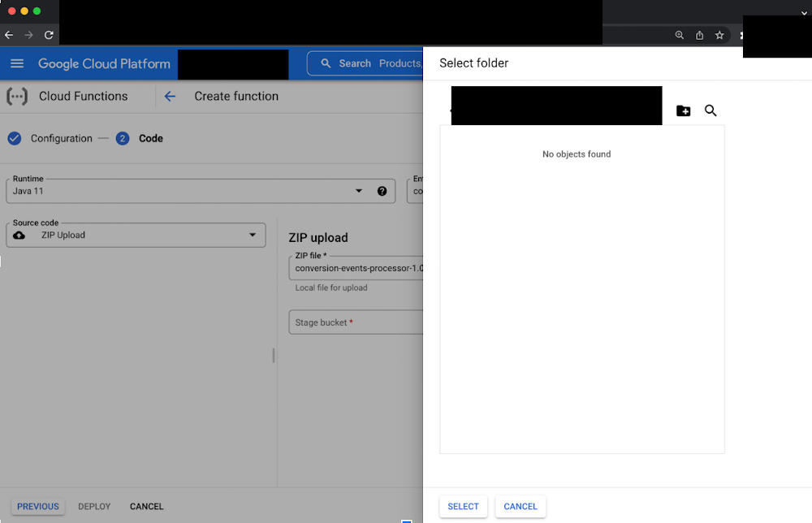
Task: Click the SELECT button in the folder panel
Action: (463, 507)
